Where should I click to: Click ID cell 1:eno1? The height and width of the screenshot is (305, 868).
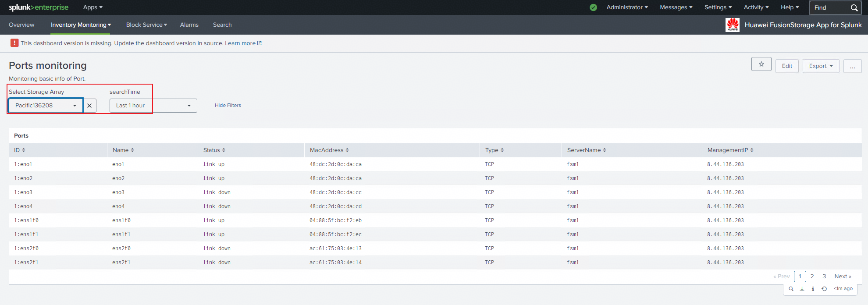(x=23, y=164)
